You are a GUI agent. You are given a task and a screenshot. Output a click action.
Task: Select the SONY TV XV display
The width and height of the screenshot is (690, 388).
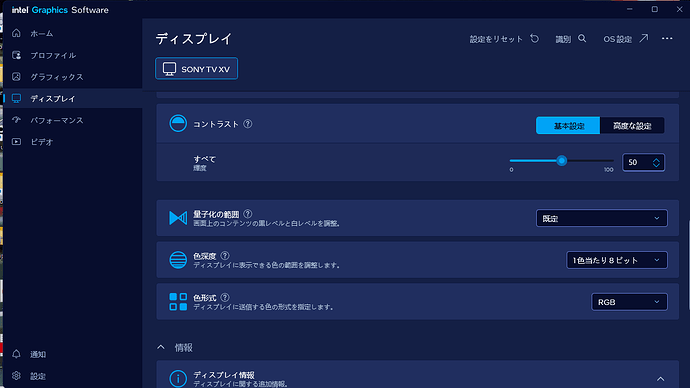196,69
